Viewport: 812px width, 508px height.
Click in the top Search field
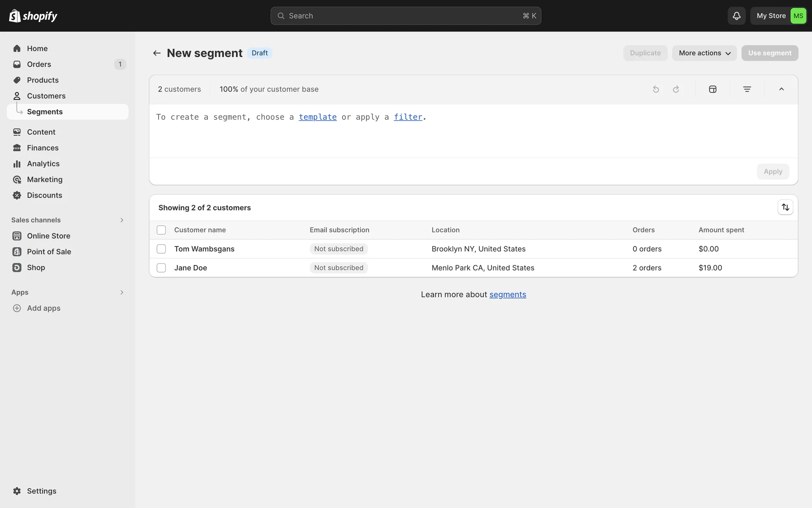click(x=405, y=16)
